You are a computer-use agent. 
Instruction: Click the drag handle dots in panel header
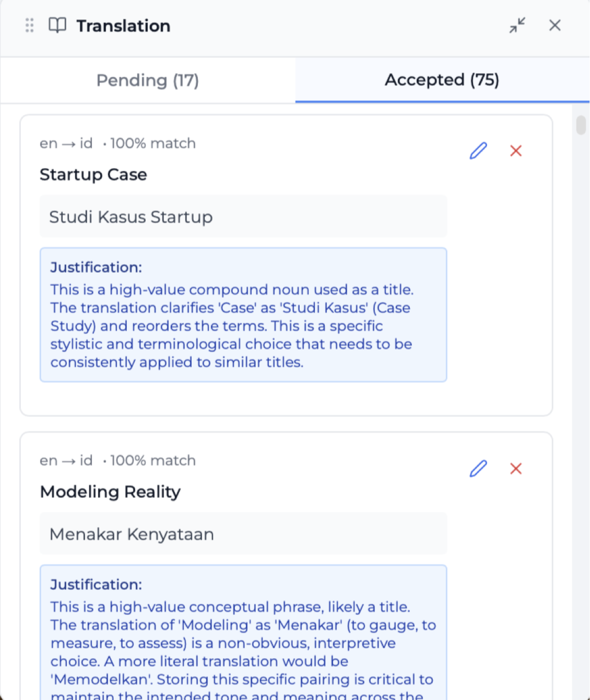[x=29, y=25]
